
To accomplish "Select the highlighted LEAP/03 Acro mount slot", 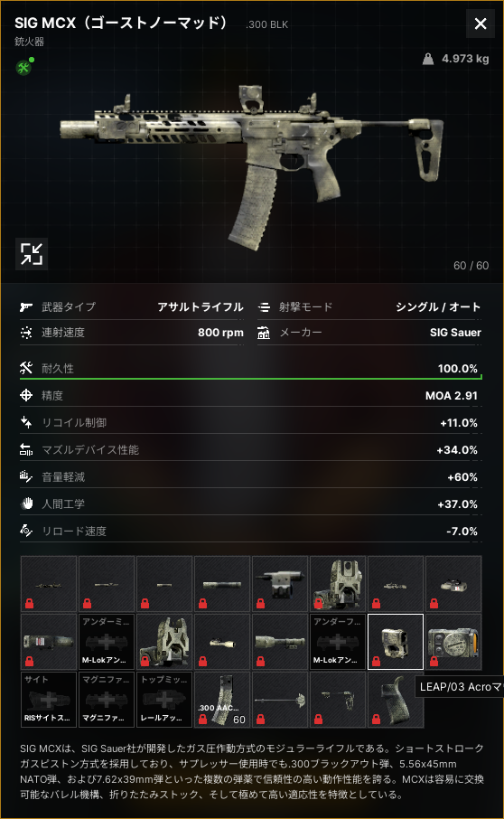I will coord(396,642).
